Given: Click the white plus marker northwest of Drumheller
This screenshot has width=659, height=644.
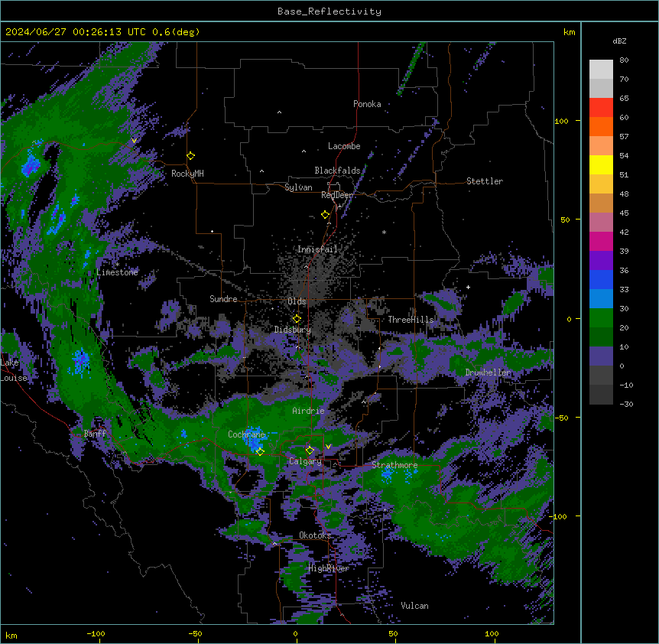Looking at the screenshot, I should 468,287.
